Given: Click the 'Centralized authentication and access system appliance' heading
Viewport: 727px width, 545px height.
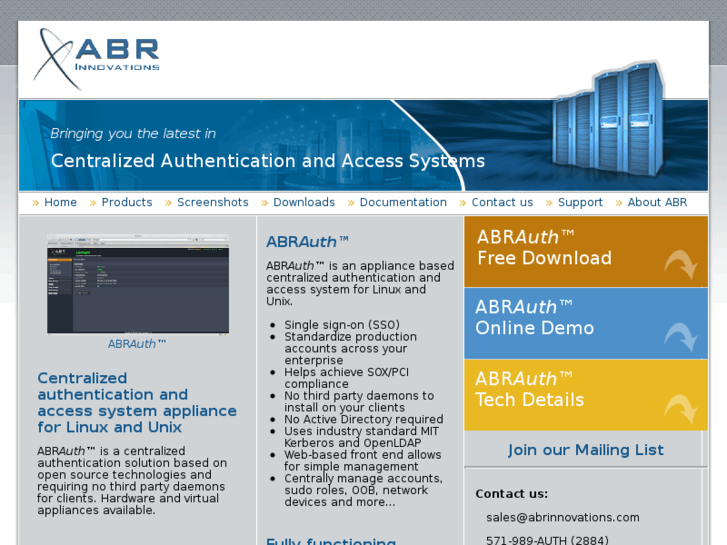Looking at the screenshot, I should (x=137, y=403).
